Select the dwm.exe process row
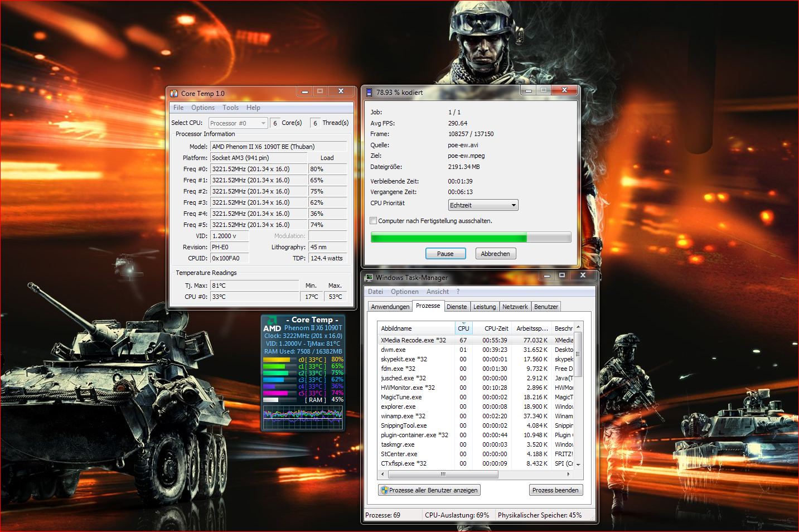This screenshot has width=799, height=532. coord(476,350)
